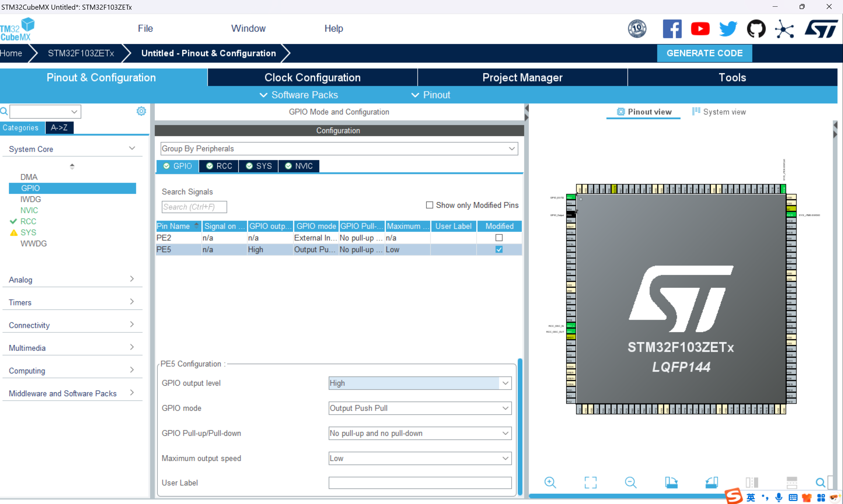The width and height of the screenshot is (843, 504).
Task: Open the YouTube icon link
Action: point(700,29)
